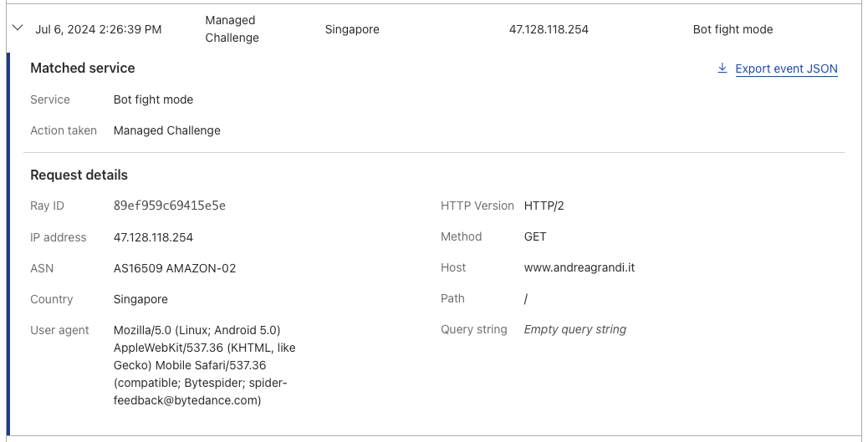This screenshot has width=868, height=442.
Task: Click the Export event JSON link
Action: (786, 69)
